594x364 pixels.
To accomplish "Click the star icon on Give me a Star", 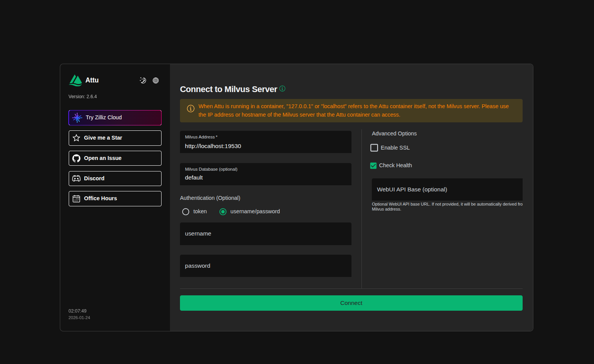I will click(x=76, y=138).
